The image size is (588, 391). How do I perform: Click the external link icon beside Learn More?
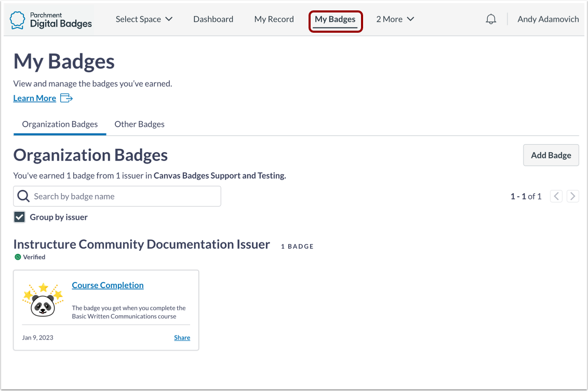[x=66, y=98]
